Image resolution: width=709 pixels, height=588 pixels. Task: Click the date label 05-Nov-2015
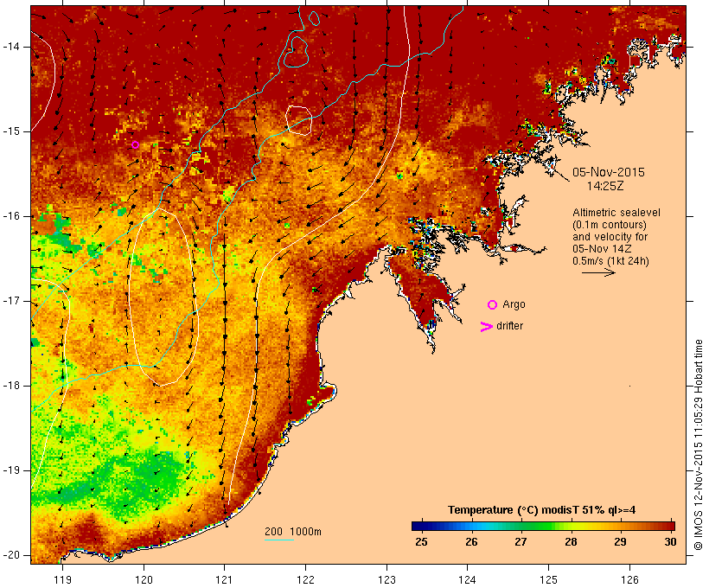tap(608, 172)
